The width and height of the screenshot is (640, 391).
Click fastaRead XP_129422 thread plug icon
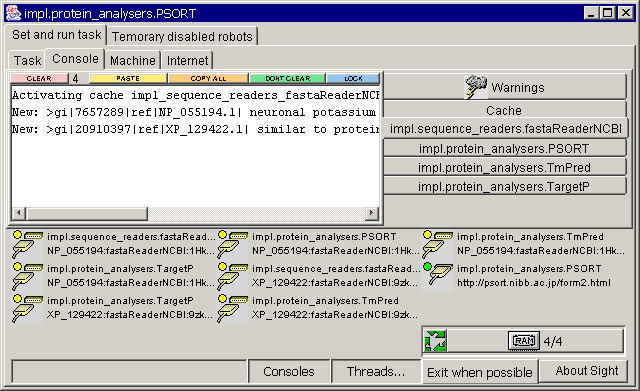[x=233, y=276]
